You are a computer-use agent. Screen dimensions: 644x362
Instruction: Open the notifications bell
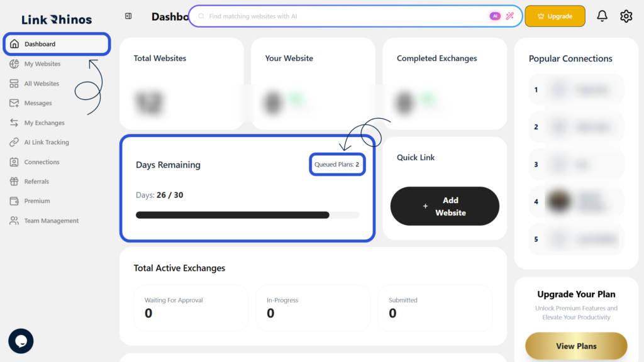pyautogui.click(x=602, y=16)
